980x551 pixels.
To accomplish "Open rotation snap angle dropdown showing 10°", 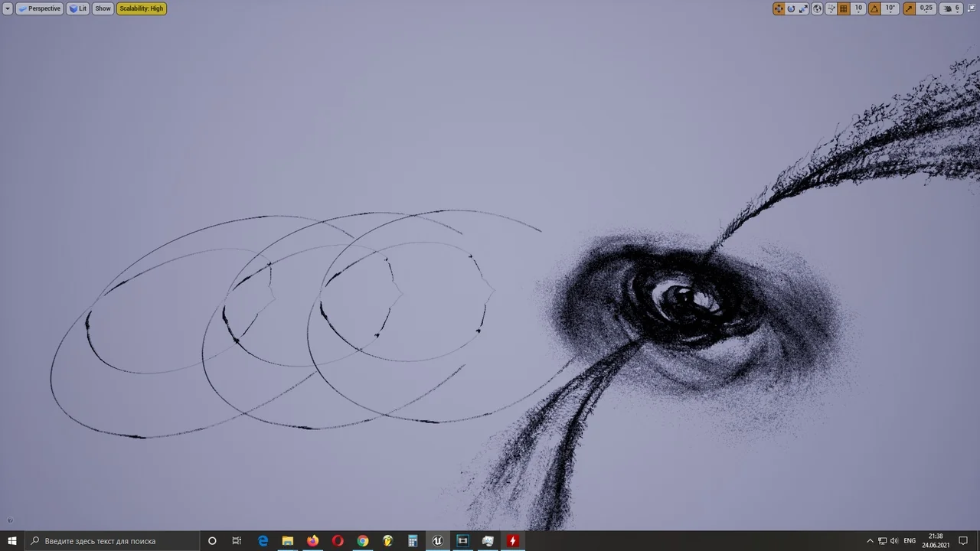I will point(890,8).
